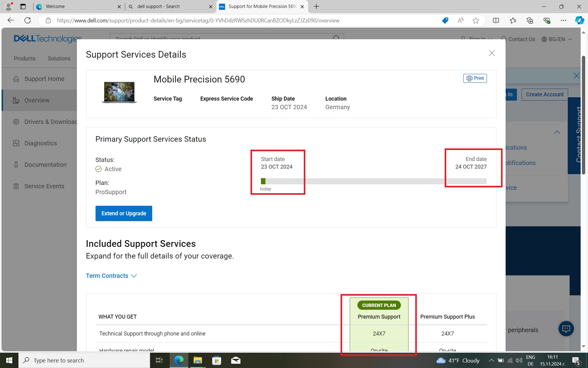This screenshot has width=588, height=368.
Task: Open tab actions menu icon
Action: [23, 6]
